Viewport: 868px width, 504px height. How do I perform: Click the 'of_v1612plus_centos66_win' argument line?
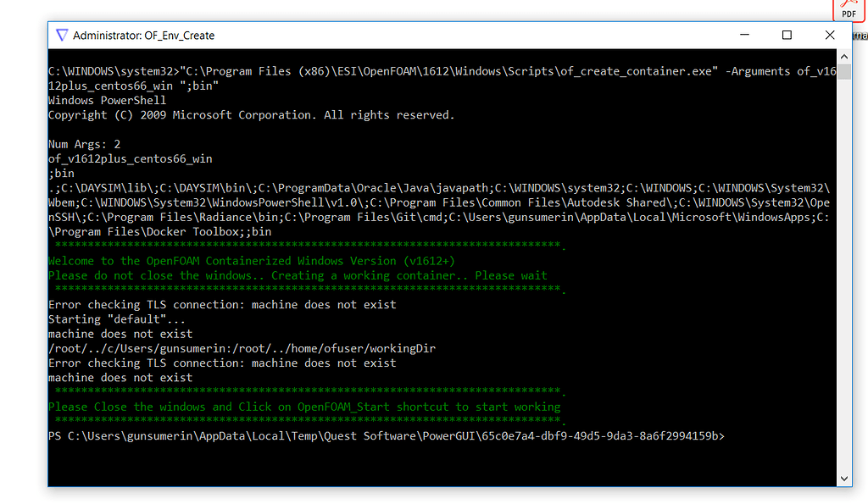pyautogui.click(x=130, y=158)
